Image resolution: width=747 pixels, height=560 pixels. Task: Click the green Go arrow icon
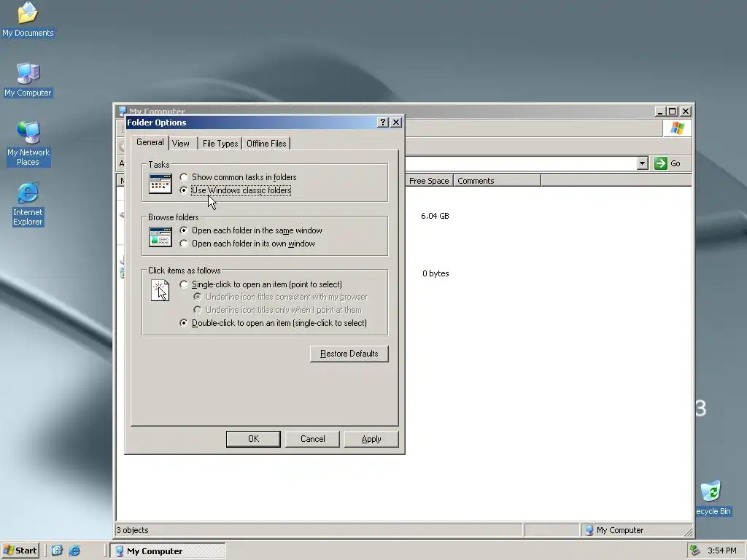(660, 163)
